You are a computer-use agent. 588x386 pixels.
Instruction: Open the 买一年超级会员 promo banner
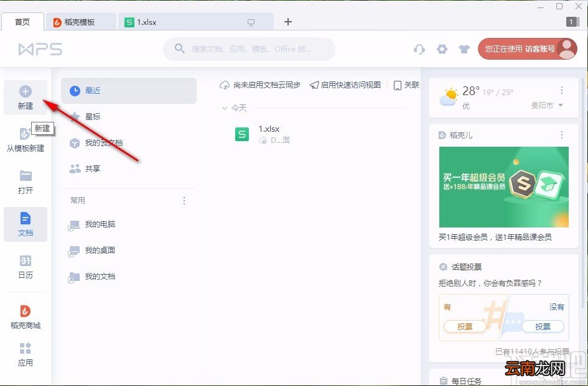pos(503,186)
